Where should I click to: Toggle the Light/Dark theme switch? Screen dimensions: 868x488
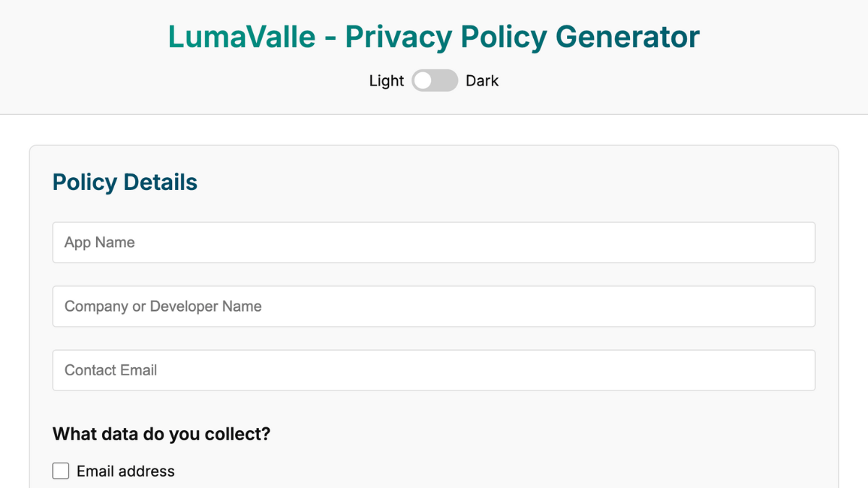tap(435, 81)
